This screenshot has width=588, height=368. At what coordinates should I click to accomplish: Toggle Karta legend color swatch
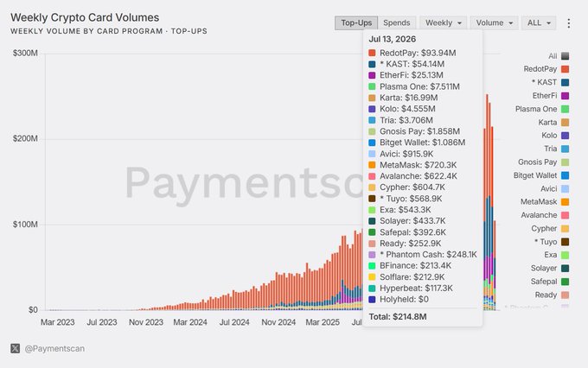pyautogui.click(x=566, y=123)
